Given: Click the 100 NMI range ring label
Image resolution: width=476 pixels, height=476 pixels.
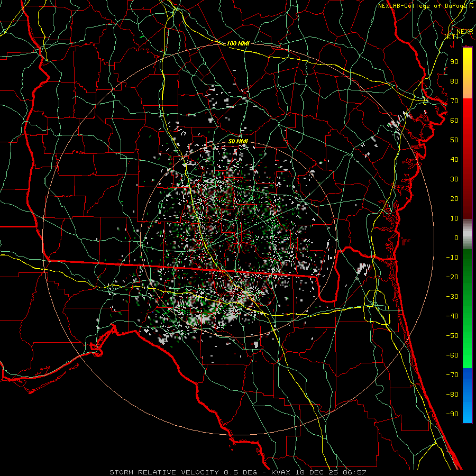Looking at the screenshot, I should [238, 43].
